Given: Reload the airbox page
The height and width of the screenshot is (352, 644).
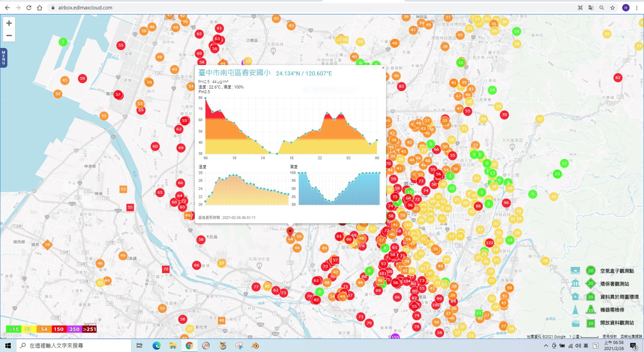Looking at the screenshot, I should [29, 8].
